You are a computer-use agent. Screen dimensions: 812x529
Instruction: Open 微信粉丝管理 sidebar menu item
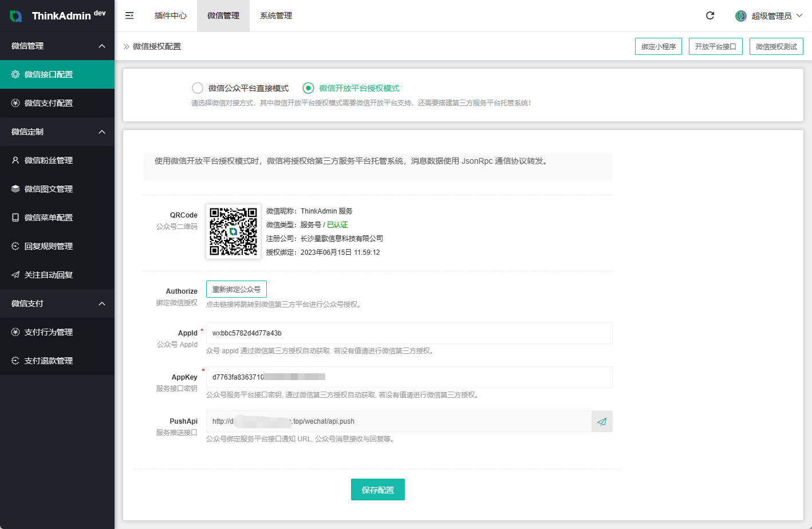click(x=57, y=160)
